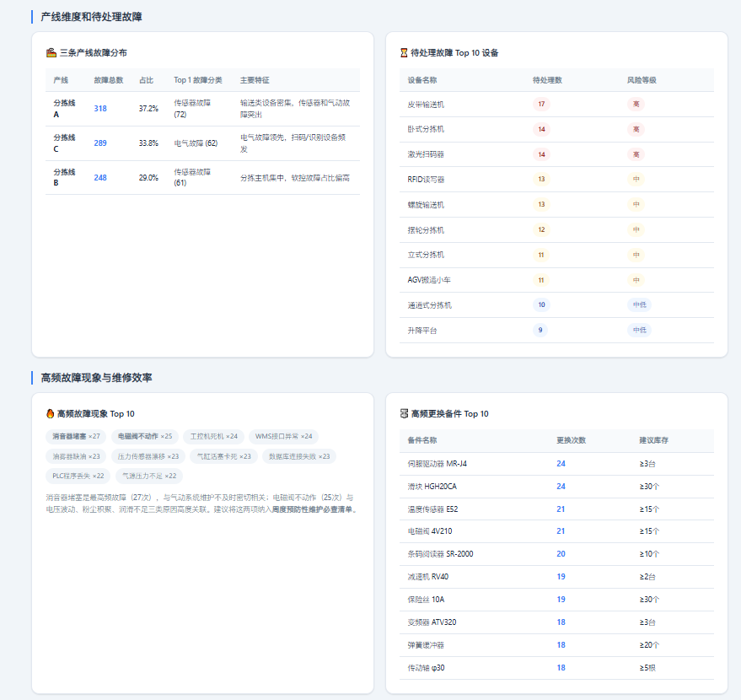This screenshot has width=741, height=700.
Task: Click the 高频故障现象与维修效率 section heading
Action: (x=96, y=378)
